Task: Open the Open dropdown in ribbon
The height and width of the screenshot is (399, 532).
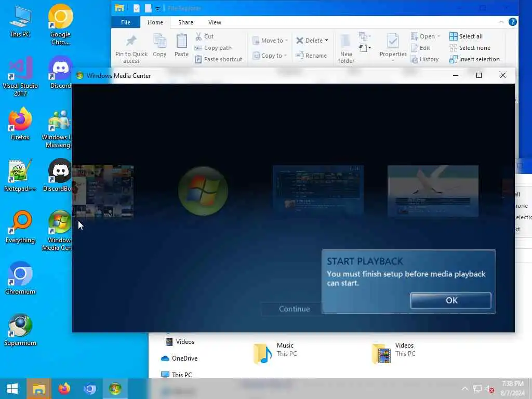Action: pos(425,36)
